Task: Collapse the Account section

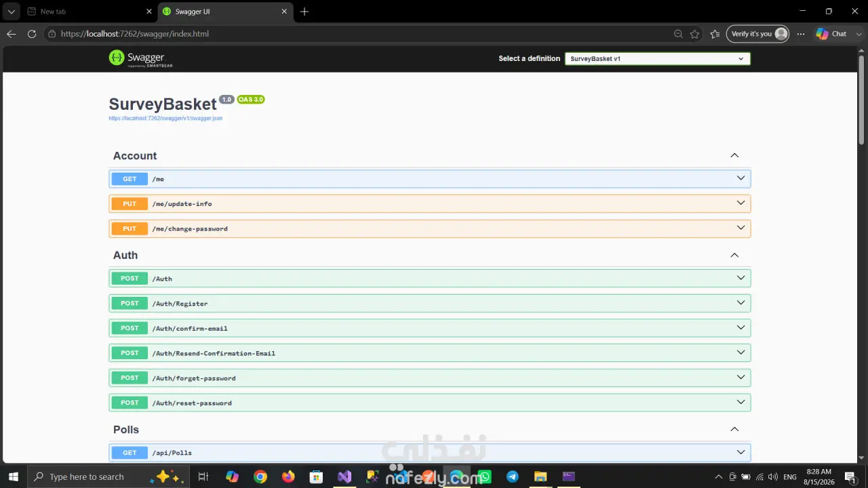Action: coord(734,156)
